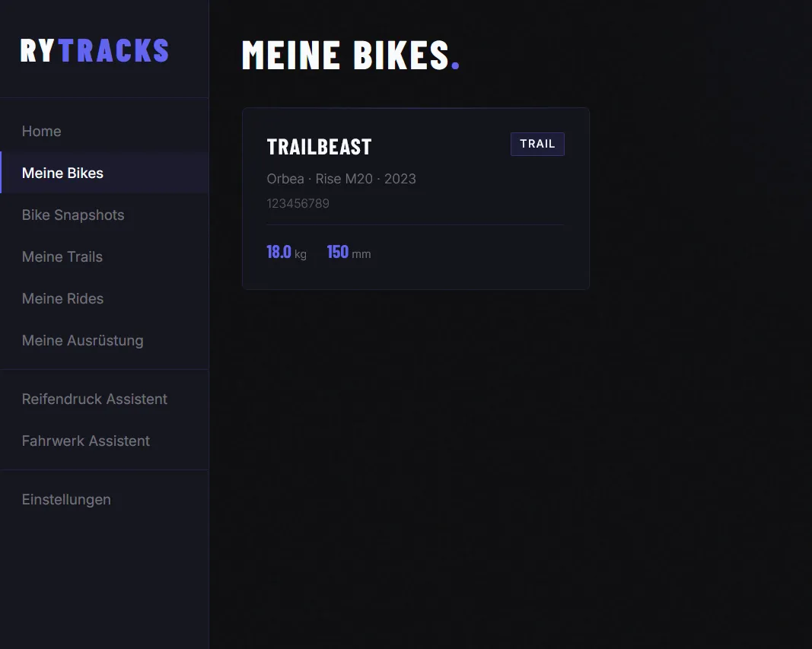This screenshot has height=649, width=812.
Task: Launch the Reifendruck Assistent
Action: click(94, 399)
